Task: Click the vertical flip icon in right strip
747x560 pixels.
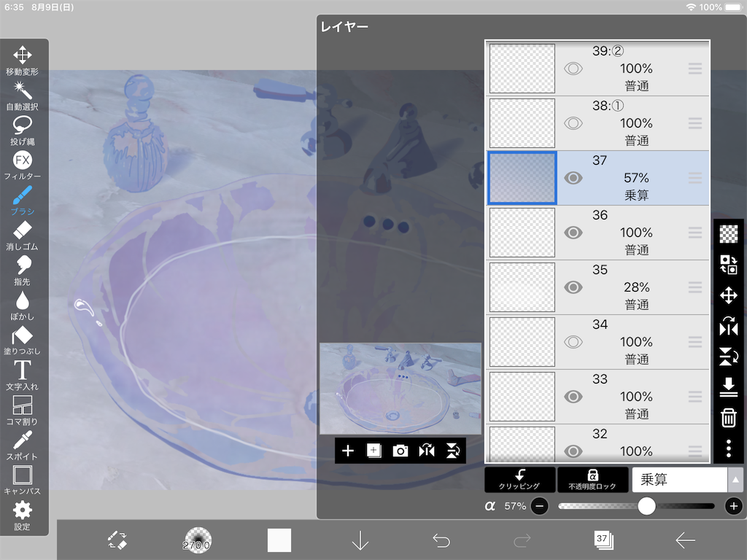Action: pyautogui.click(x=729, y=357)
